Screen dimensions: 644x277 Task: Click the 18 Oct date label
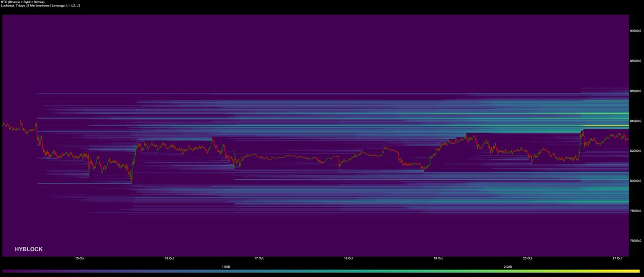point(348,259)
